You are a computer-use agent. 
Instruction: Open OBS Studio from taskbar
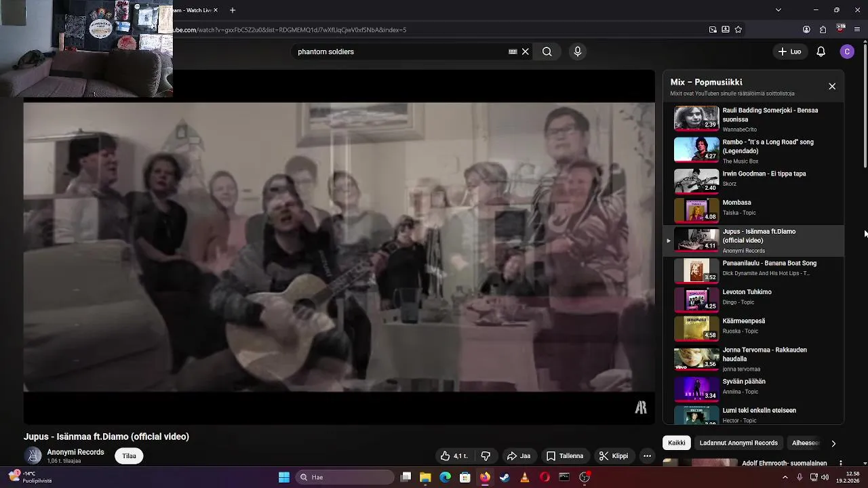585,477
